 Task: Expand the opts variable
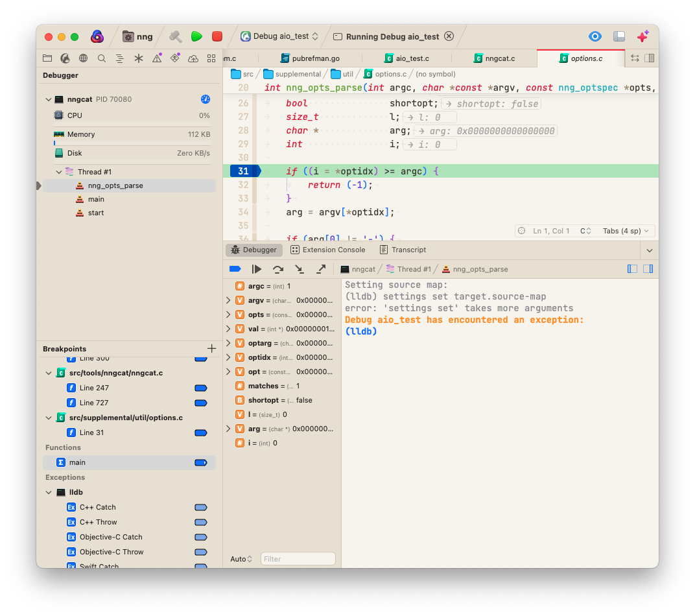[228, 314]
